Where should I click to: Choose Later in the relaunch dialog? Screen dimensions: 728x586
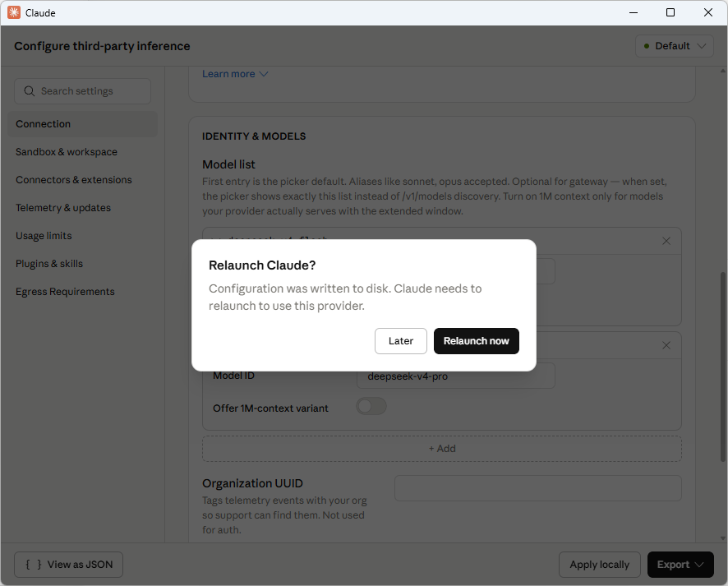coord(400,341)
